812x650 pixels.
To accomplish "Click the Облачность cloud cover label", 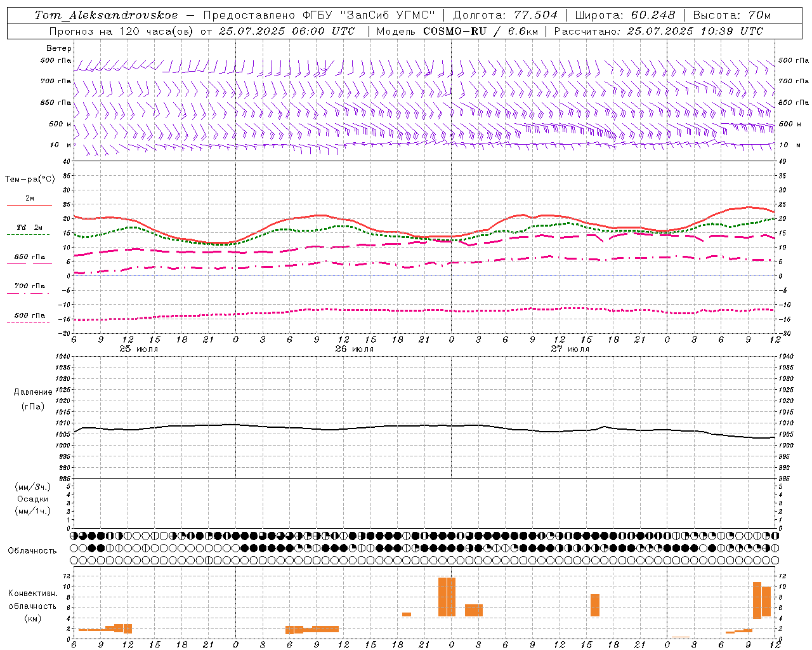I will [x=32, y=551].
